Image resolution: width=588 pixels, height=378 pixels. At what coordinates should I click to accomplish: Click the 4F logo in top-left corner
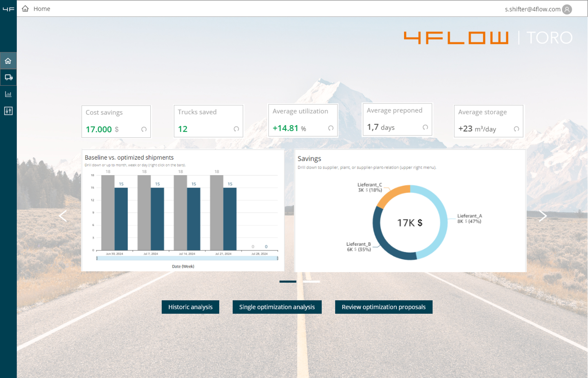click(x=8, y=9)
